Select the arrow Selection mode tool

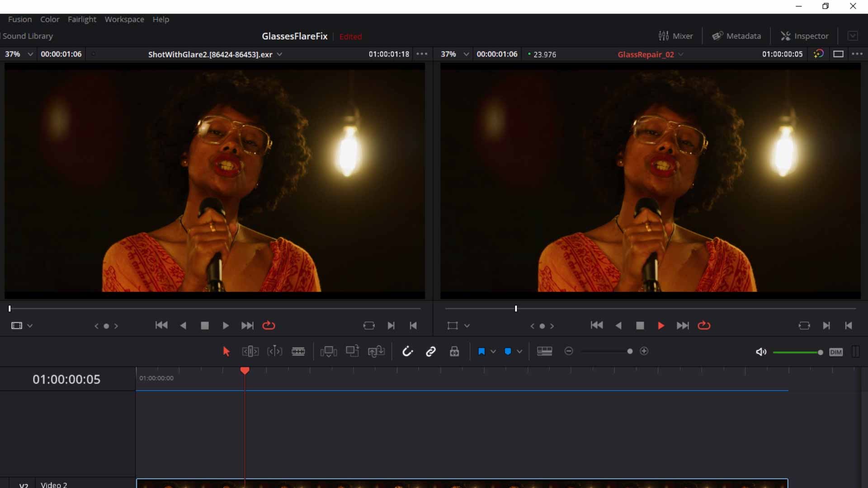pyautogui.click(x=226, y=352)
